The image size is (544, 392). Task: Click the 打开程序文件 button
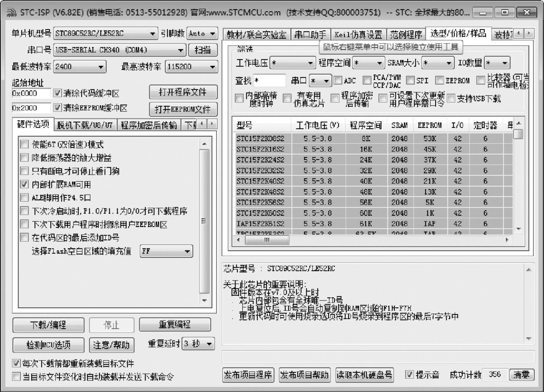coord(183,92)
